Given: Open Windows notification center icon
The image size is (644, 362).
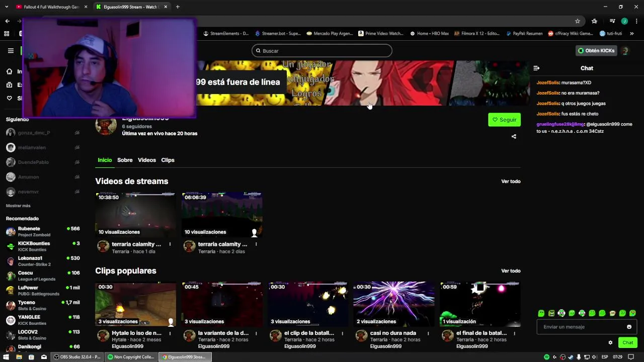Looking at the screenshot, I should pos(631,357).
